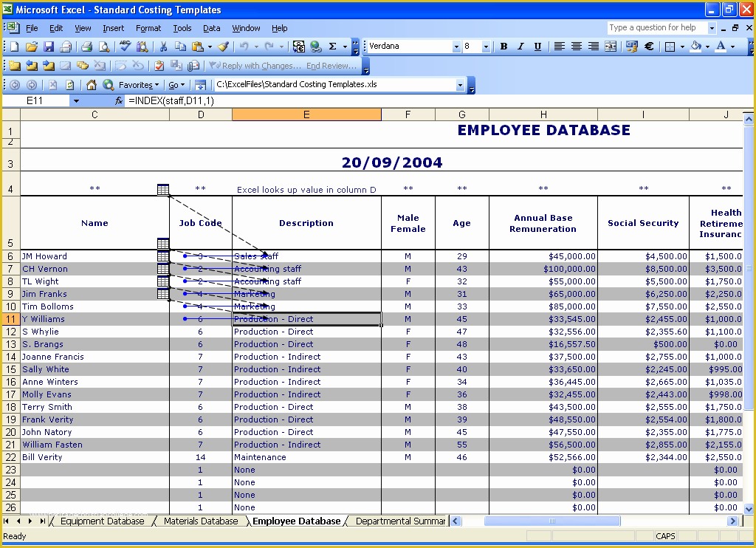756x548 pixels.
Task: Open the Favorites dropdown
Action: tap(137, 84)
